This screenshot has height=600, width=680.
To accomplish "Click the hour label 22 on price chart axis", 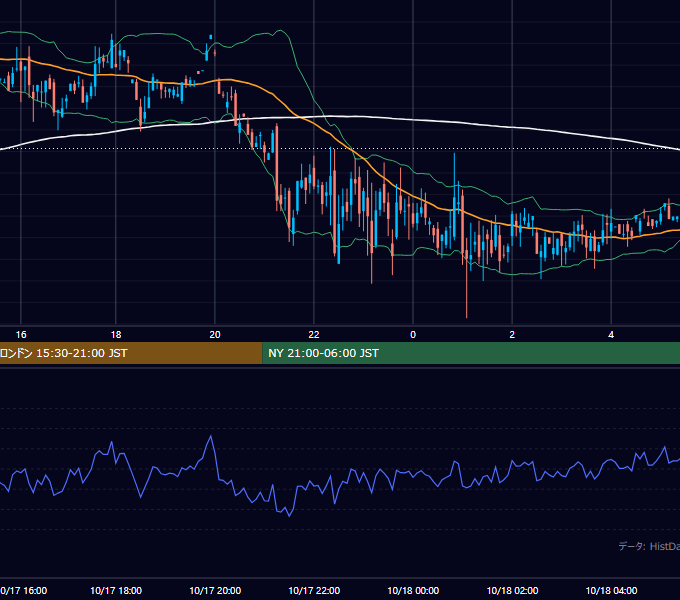I will pyautogui.click(x=314, y=335).
